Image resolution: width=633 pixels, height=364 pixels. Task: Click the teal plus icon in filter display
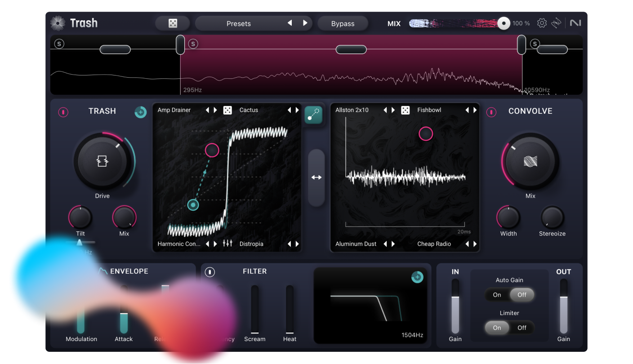(x=417, y=277)
